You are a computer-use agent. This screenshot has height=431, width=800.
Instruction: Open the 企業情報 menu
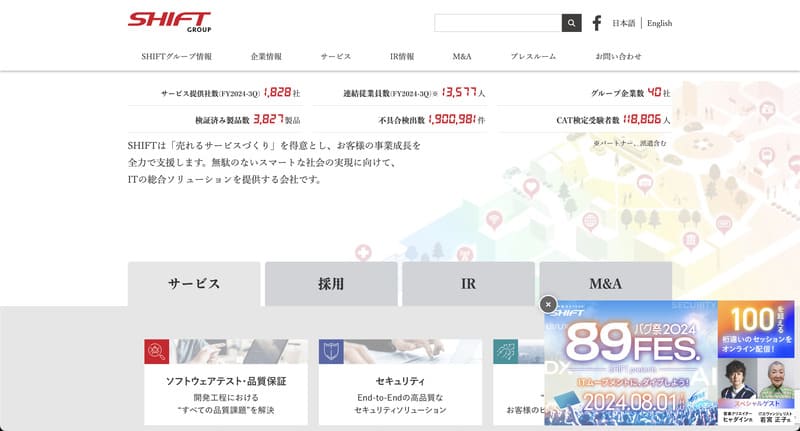pos(266,57)
